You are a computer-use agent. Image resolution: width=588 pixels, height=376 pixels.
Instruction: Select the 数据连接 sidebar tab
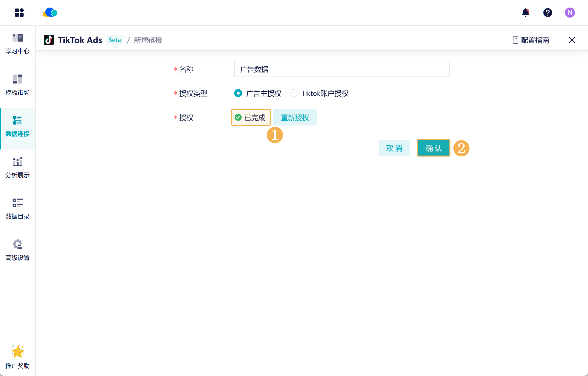pos(18,126)
